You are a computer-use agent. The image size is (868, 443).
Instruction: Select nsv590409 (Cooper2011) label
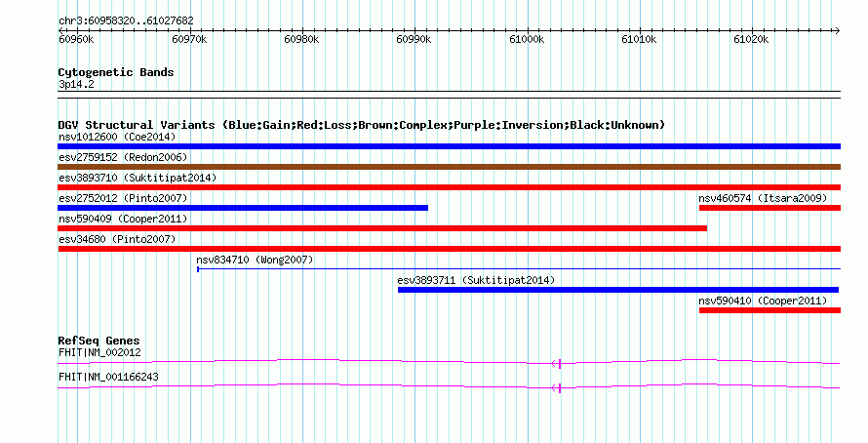point(123,219)
